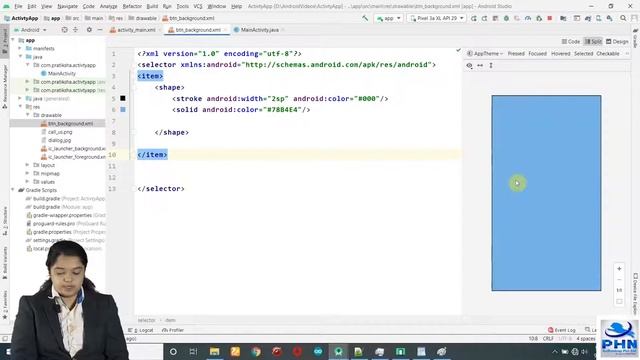Toggle the Focused state in preview

pos(537,53)
